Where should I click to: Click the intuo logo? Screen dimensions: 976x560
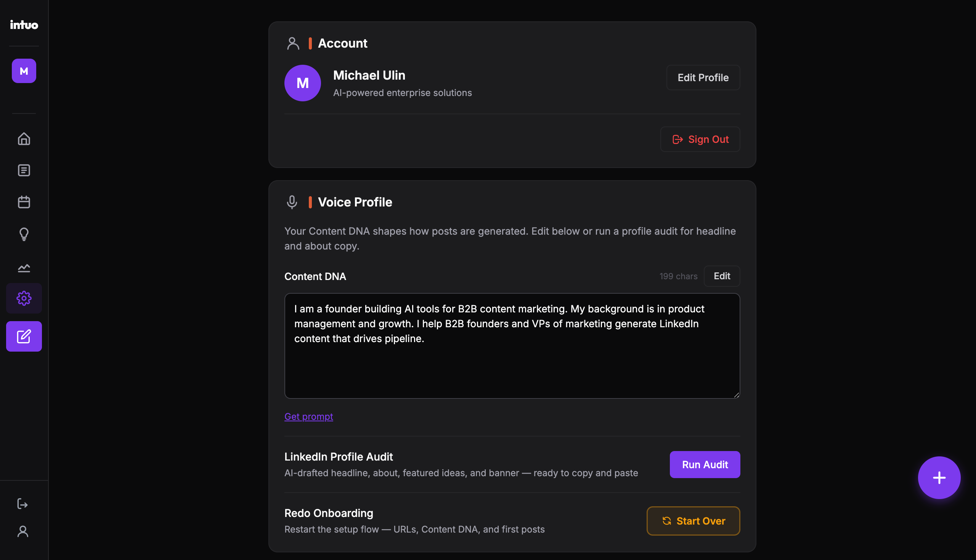click(x=24, y=25)
